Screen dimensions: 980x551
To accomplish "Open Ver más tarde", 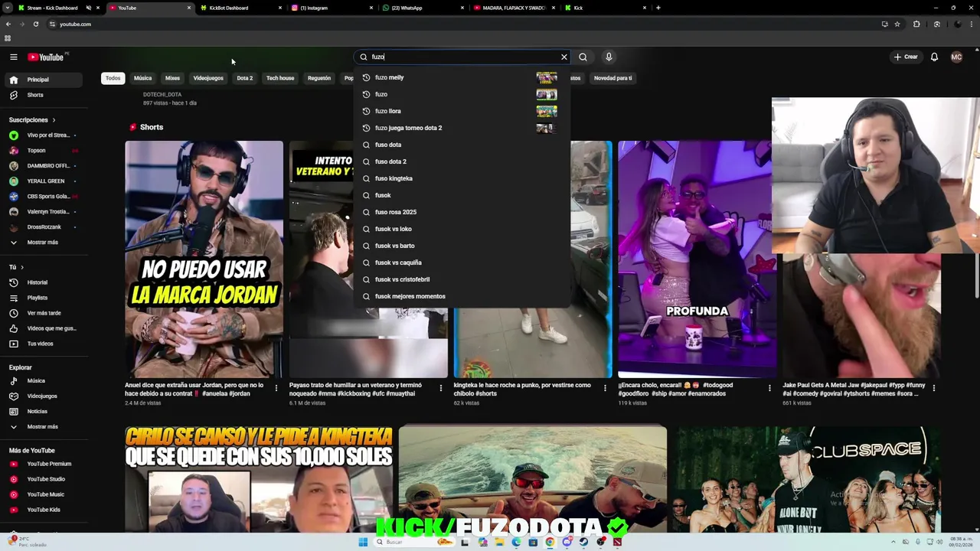I will [44, 313].
